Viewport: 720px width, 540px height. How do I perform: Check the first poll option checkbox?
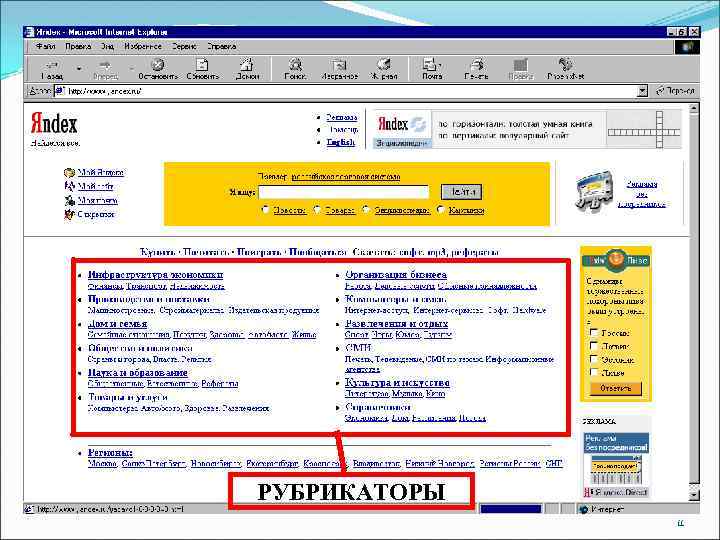(594, 332)
